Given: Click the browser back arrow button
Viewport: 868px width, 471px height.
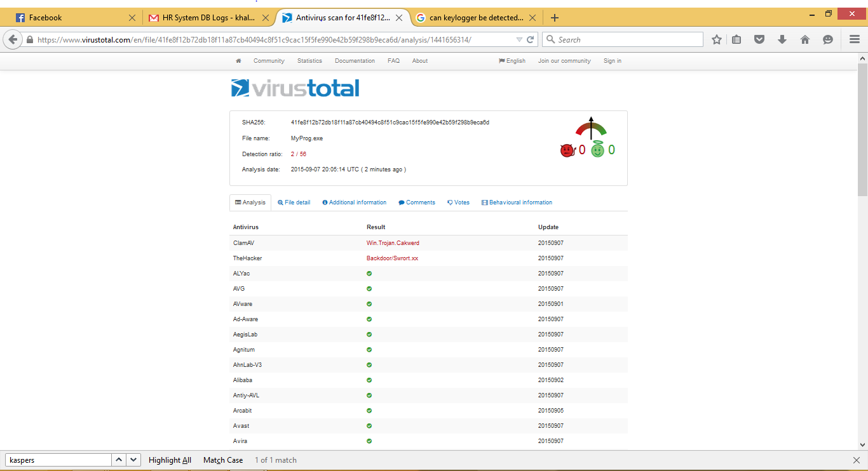Looking at the screenshot, I should click(13, 39).
